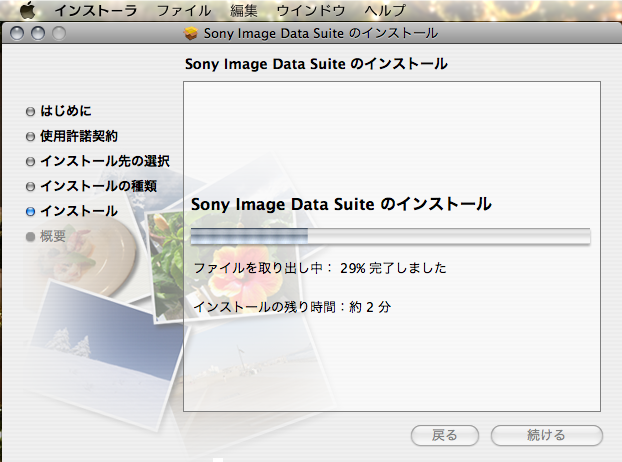Open the 編集 menu
Viewport: 622px width, 462px height.
point(244,11)
